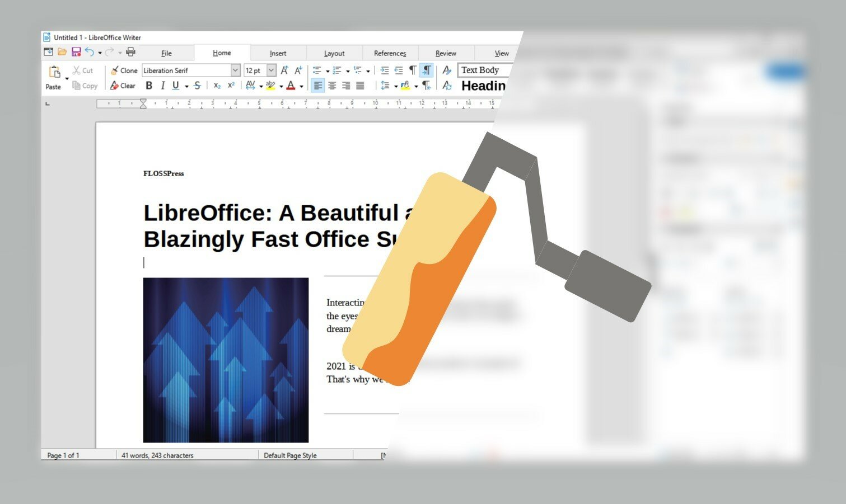Image resolution: width=846 pixels, height=504 pixels.
Task: Click Clear direct formatting button
Action: [x=123, y=86]
